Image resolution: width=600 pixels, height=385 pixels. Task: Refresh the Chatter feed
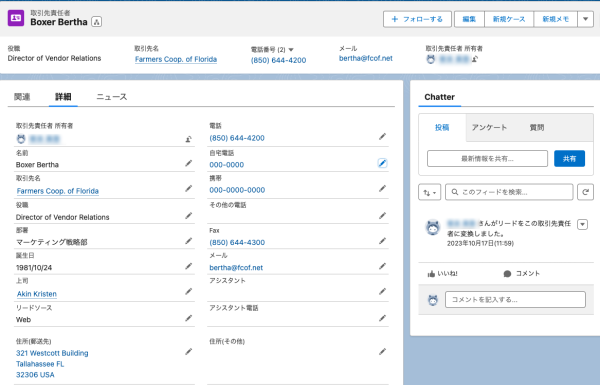[585, 192]
